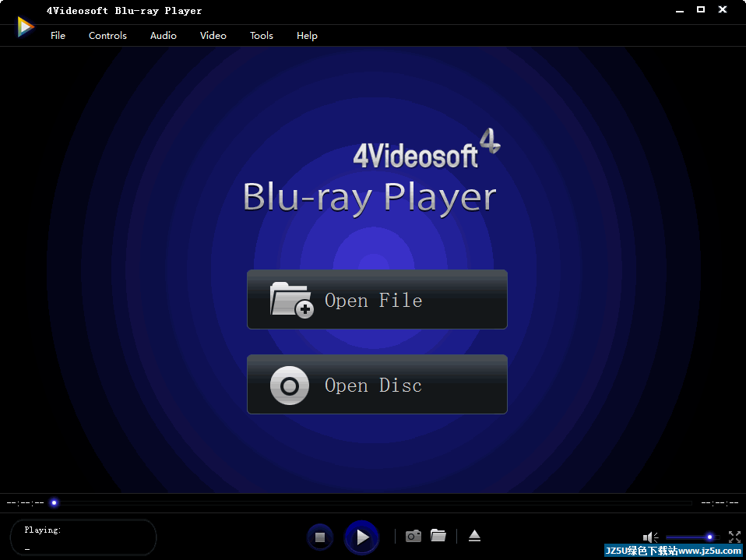Click the volume slider handle
Viewport: 746px width, 560px height.
(709, 537)
